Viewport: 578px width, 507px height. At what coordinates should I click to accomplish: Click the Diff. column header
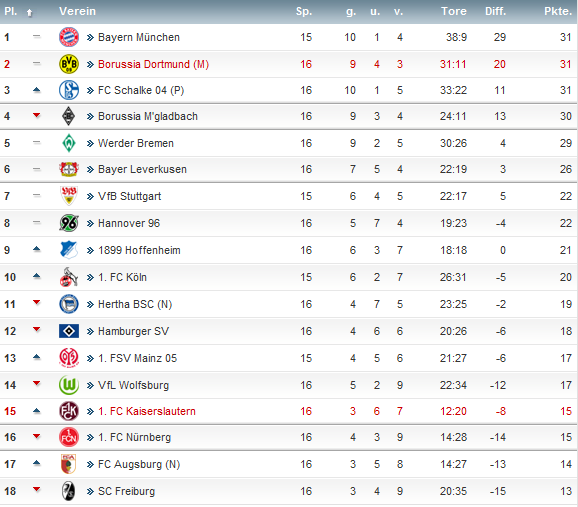tap(495, 11)
